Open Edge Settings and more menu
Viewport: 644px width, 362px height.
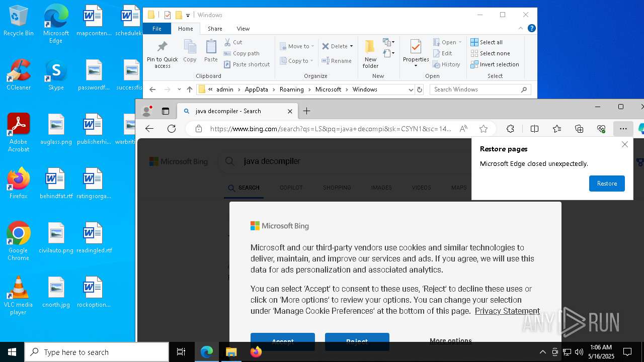coord(623,129)
